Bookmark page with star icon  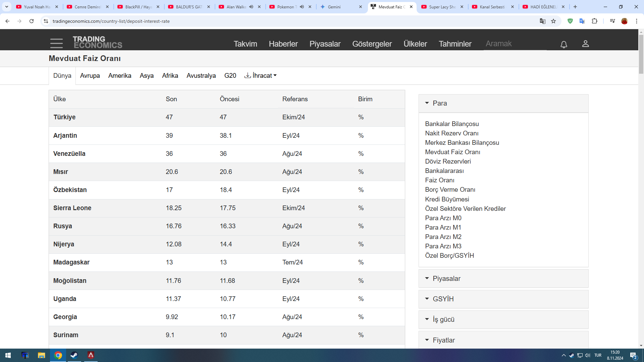click(x=553, y=21)
